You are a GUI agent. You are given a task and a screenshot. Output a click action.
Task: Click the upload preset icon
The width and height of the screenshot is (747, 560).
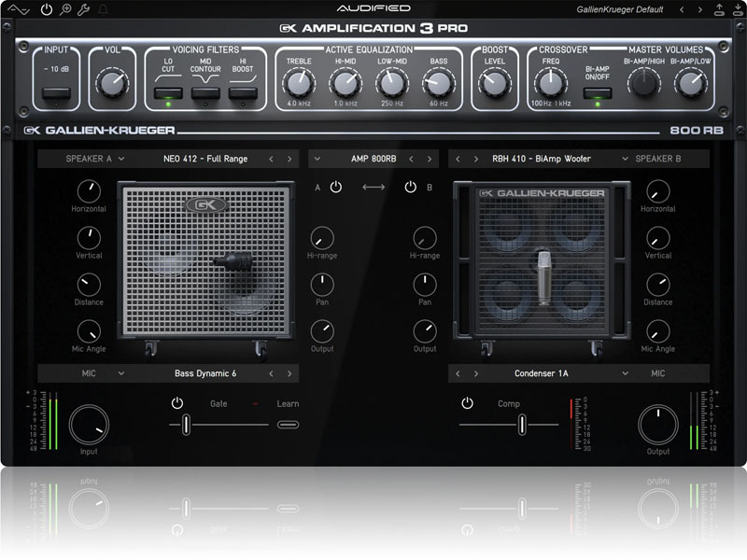pyautogui.click(x=719, y=9)
